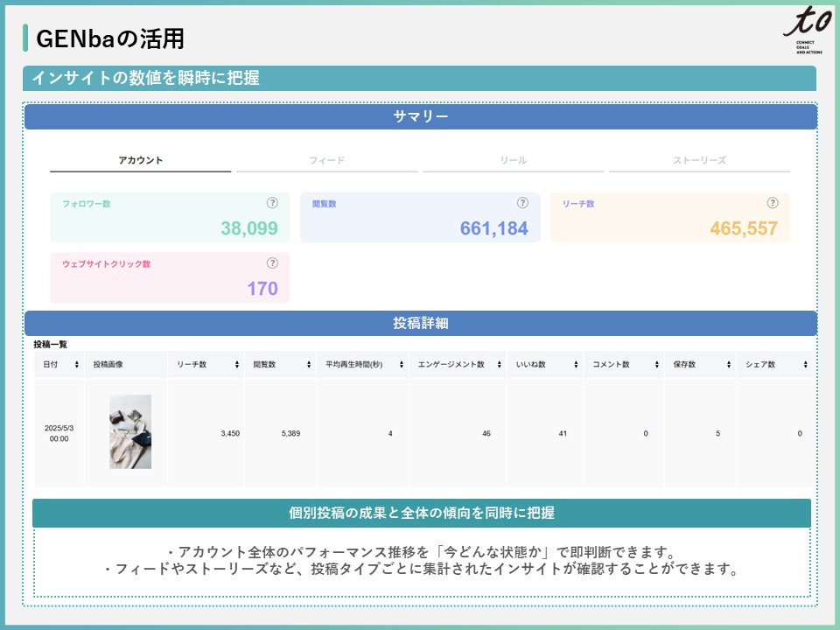Select the アカウント tab
The height and width of the screenshot is (630, 840).
(x=141, y=161)
